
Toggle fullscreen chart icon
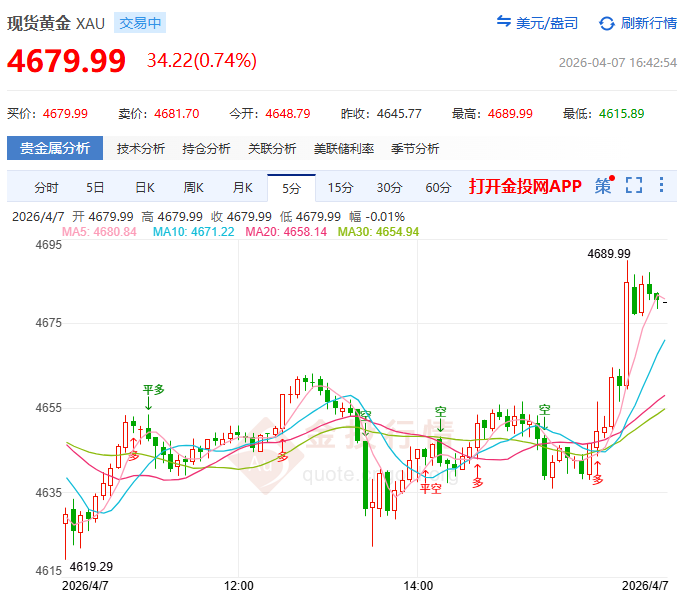[634, 185]
